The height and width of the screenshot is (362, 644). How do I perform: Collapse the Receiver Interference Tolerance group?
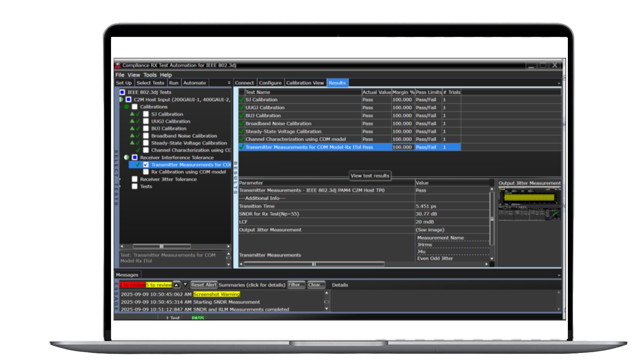[x=126, y=158]
